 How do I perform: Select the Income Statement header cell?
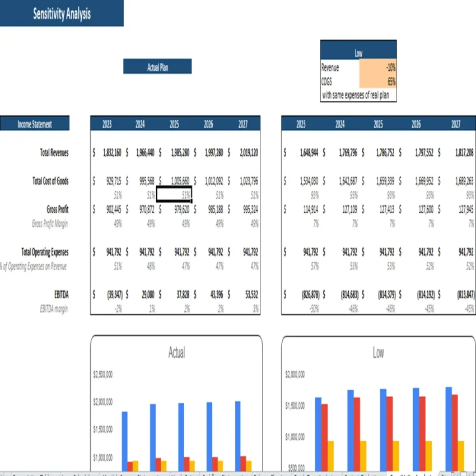click(35, 123)
